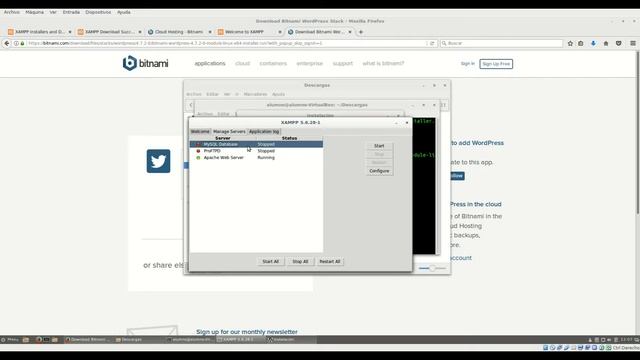
Task: Close the Cloud Hosting - Bitnami tab
Action: click(x=210, y=32)
